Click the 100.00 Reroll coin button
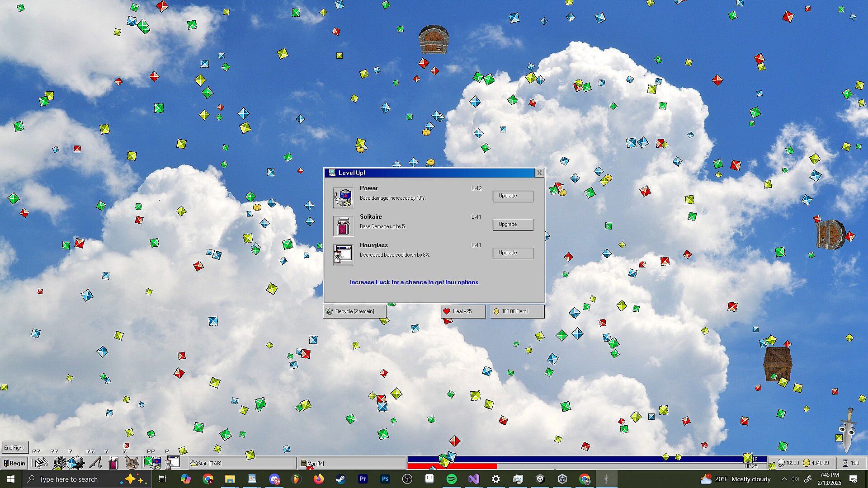The height and width of the screenshot is (488, 868). tap(517, 311)
